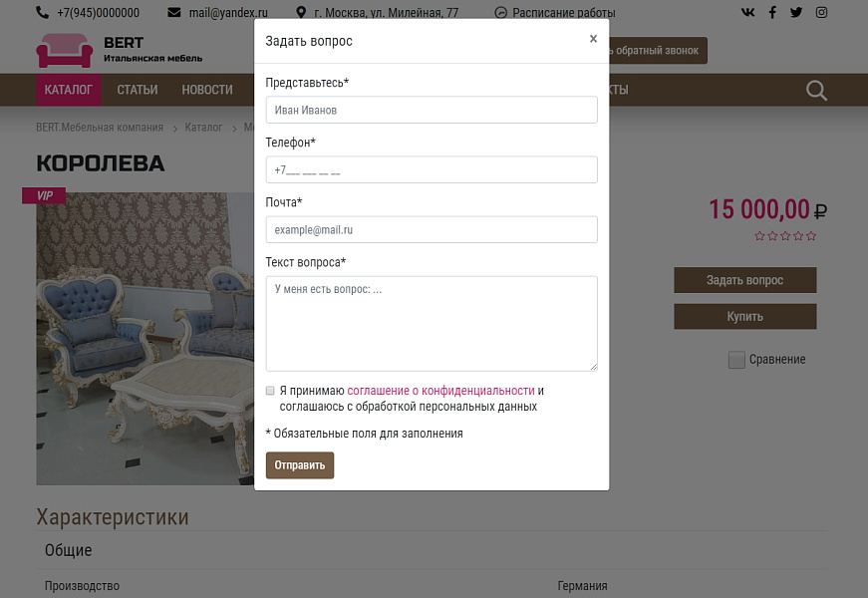Click the star rating under the price
This screenshot has width=868, height=598.
pos(785,236)
